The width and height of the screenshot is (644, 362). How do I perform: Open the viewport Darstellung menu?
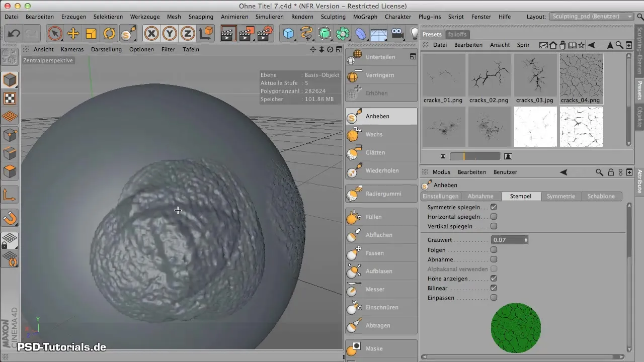coord(106,49)
